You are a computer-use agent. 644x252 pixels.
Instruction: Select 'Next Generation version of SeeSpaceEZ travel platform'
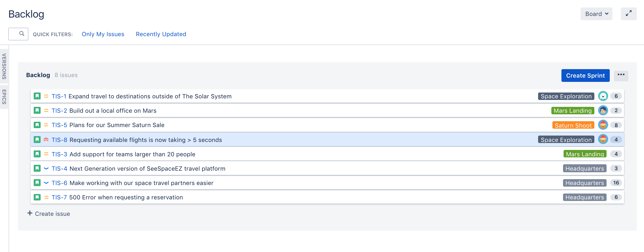(x=147, y=169)
